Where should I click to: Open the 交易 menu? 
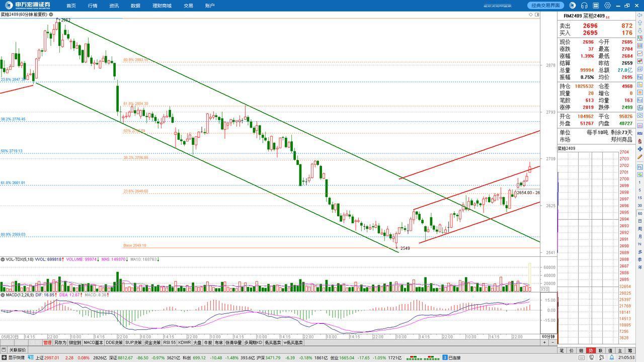(x=188, y=6)
